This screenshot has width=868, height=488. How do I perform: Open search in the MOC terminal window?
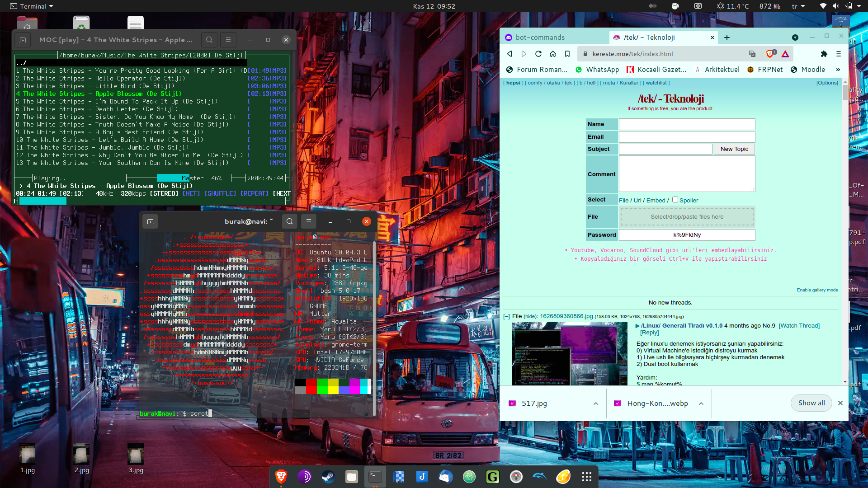[209, 40]
